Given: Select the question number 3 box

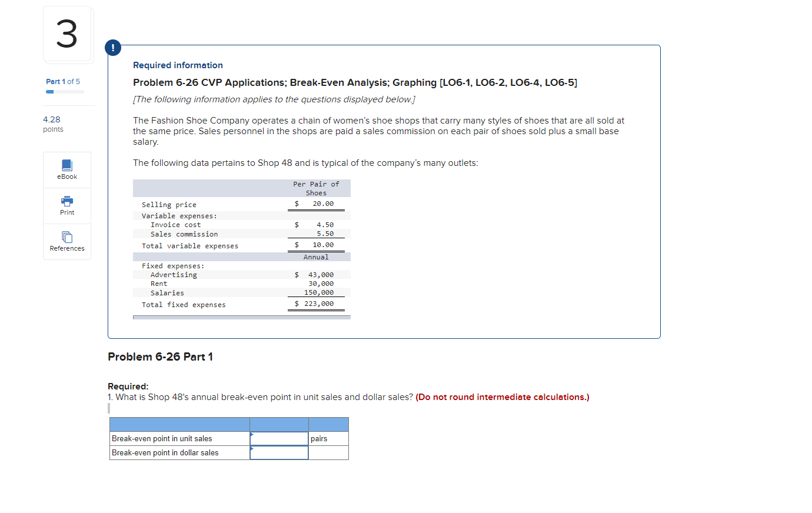Looking at the screenshot, I should tap(67, 34).
